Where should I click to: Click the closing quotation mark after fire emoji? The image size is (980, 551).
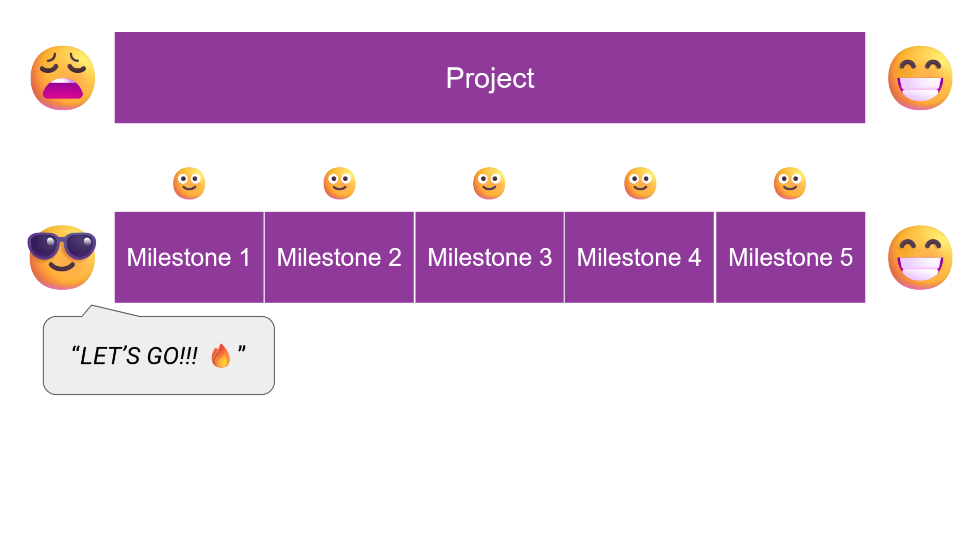click(242, 350)
